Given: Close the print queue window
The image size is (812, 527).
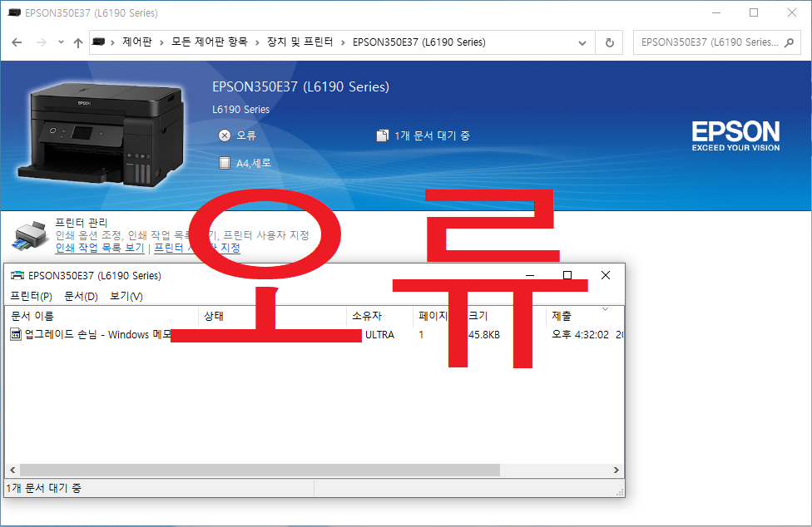Looking at the screenshot, I should [606, 275].
